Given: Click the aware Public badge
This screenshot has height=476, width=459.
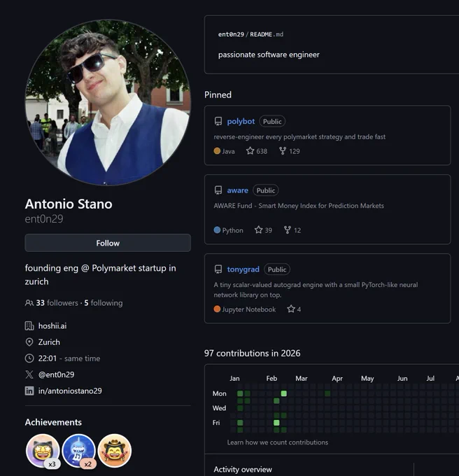Looking at the screenshot, I should [x=266, y=190].
